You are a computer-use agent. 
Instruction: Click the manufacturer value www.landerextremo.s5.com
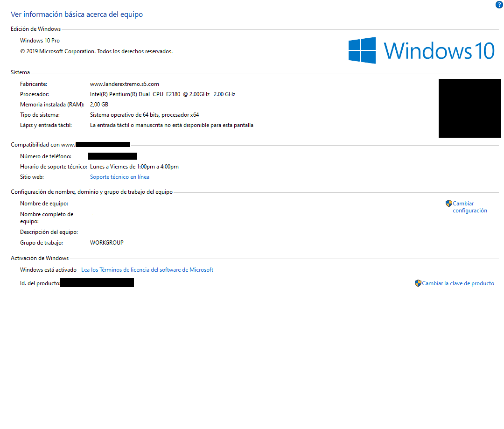(125, 84)
